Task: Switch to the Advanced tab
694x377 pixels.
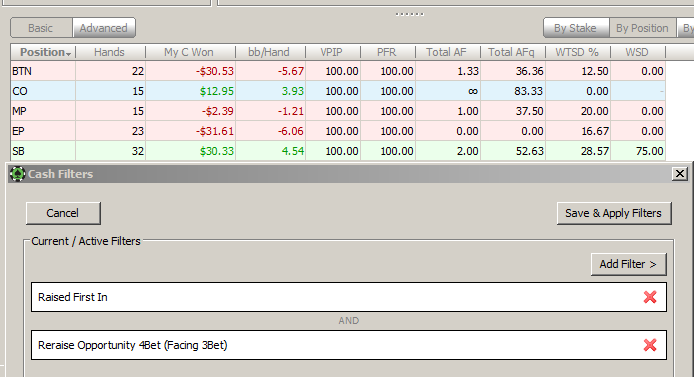Action: [x=104, y=28]
